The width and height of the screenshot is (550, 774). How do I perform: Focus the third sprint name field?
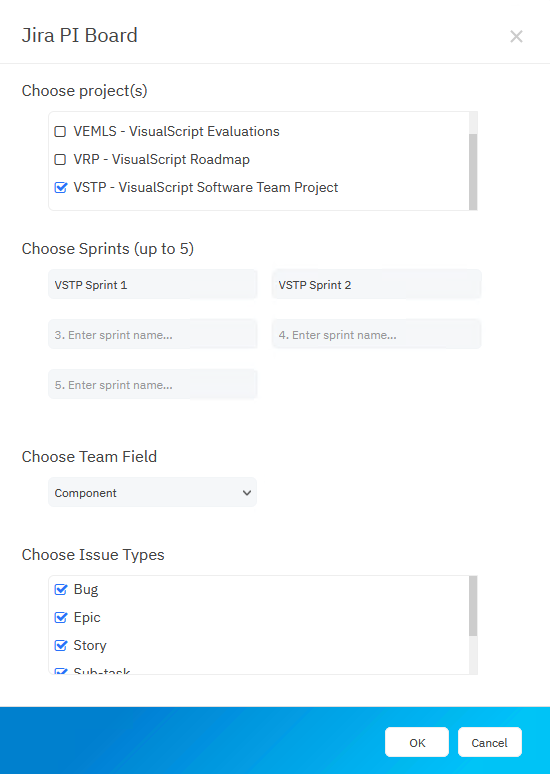153,335
